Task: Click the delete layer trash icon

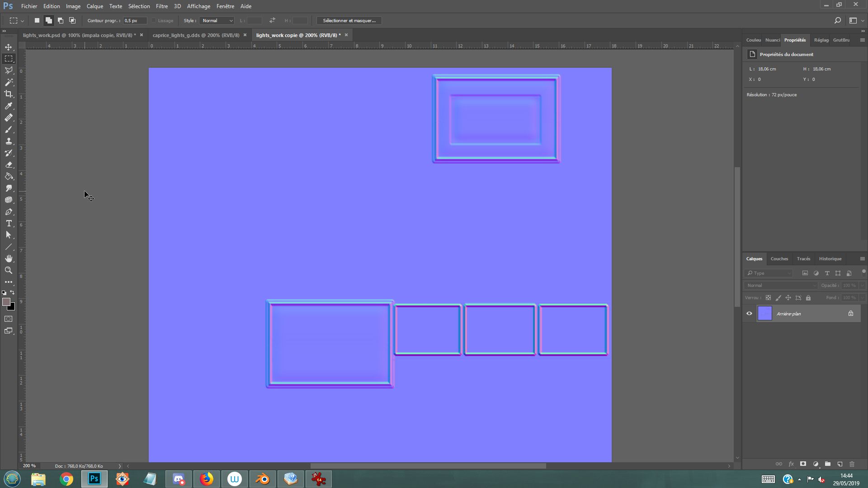Action: 852,464
